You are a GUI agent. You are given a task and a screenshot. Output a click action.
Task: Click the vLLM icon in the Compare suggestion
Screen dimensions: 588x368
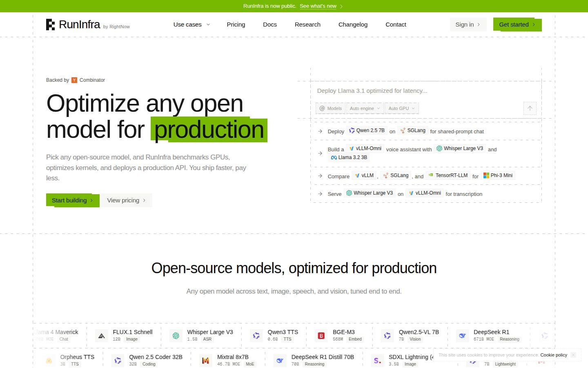point(357,175)
